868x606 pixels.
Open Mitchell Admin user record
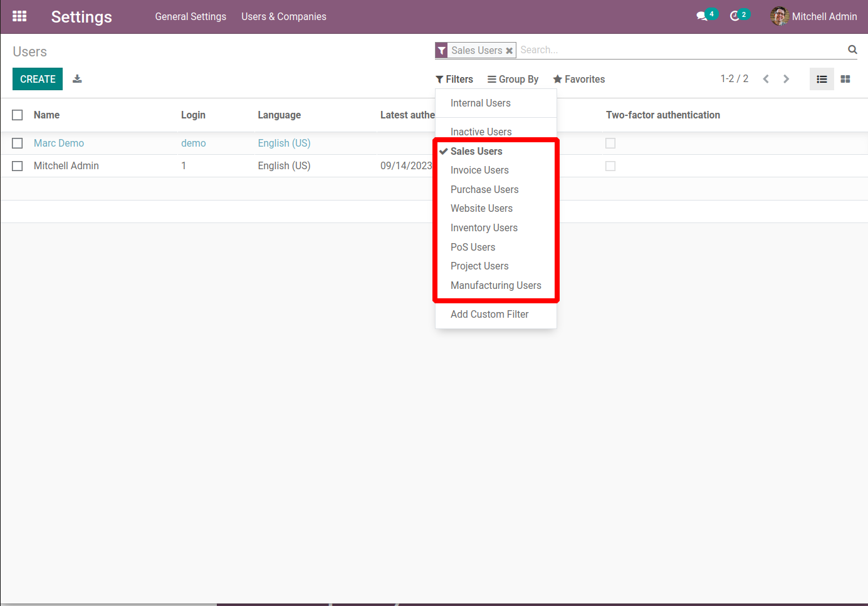66,165
